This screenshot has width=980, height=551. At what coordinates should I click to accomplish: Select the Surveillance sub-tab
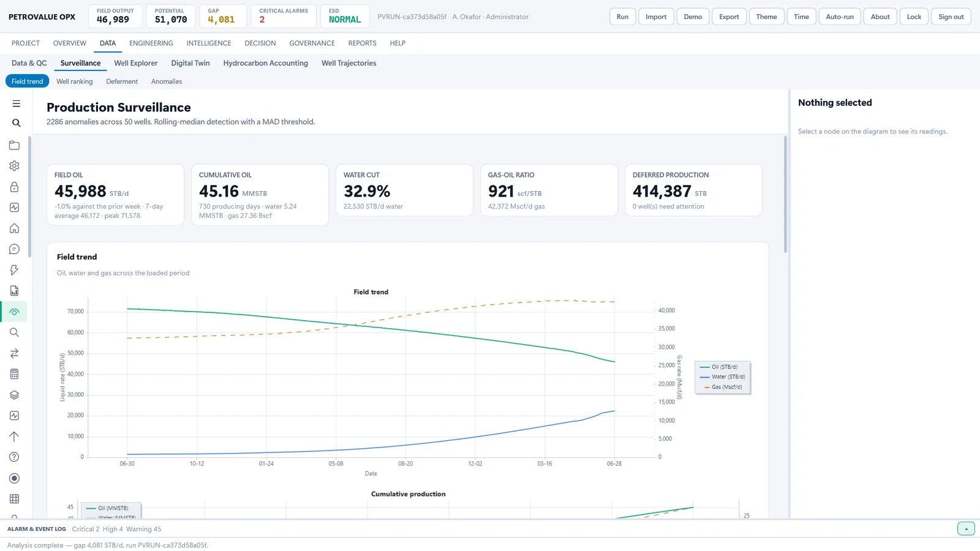[80, 63]
